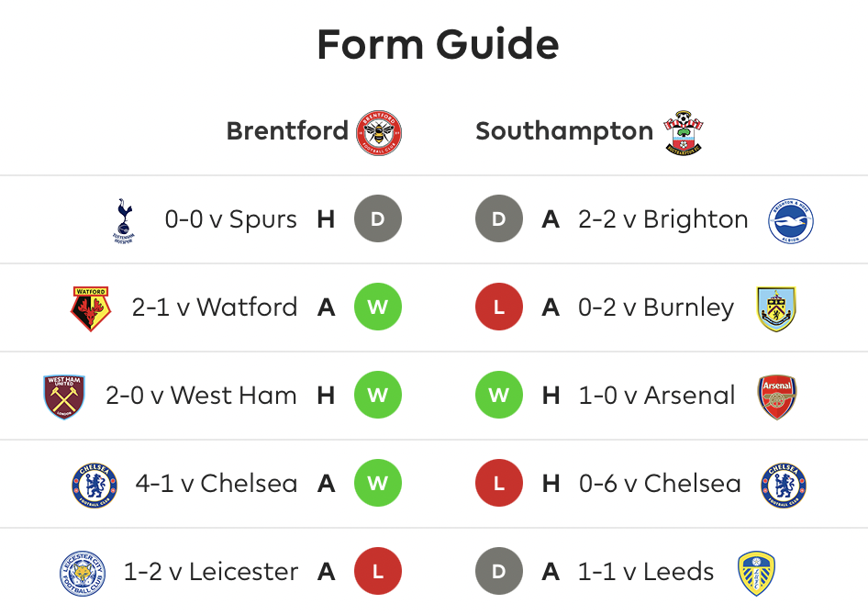Image resolution: width=868 pixels, height=615 pixels.
Task: Click the 0-6 v Chelsea result
Action: tap(660, 483)
